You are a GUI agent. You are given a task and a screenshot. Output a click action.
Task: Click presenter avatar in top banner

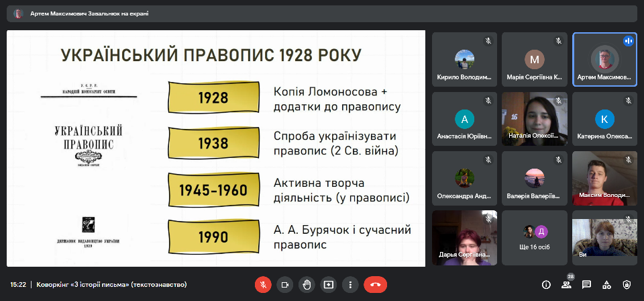click(x=18, y=13)
